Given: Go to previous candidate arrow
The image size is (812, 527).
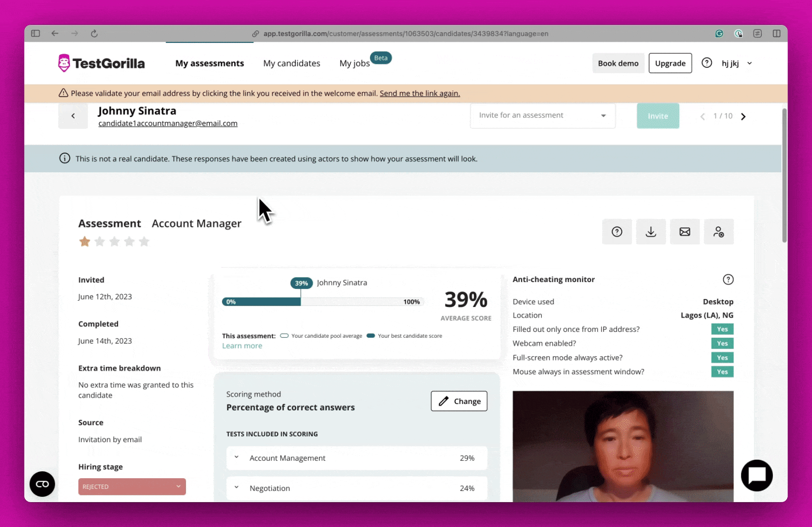Looking at the screenshot, I should (x=703, y=117).
